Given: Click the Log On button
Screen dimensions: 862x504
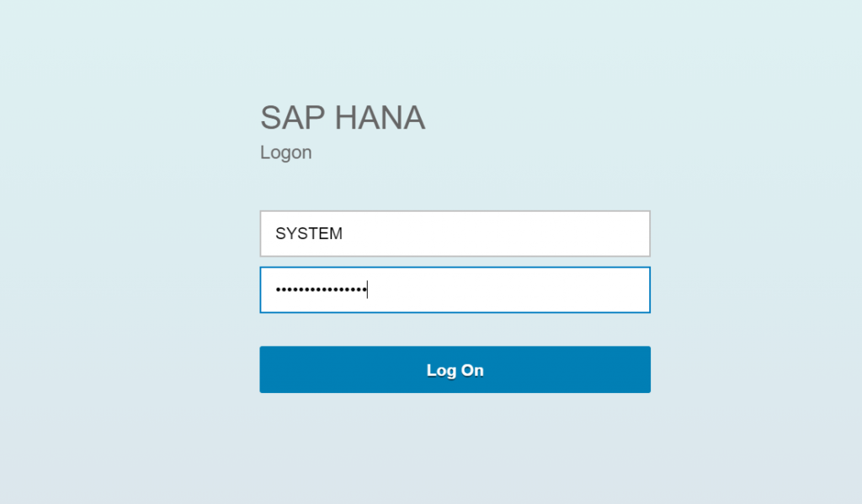Looking at the screenshot, I should coord(455,369).
